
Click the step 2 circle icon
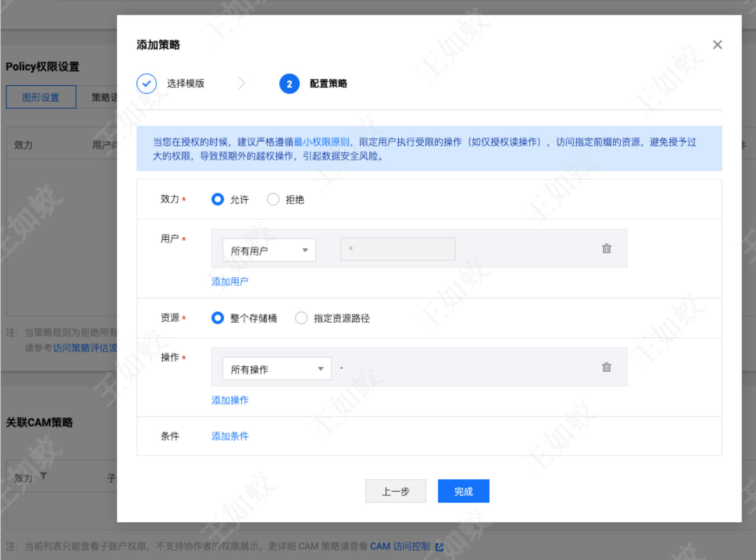coord(289,84)
